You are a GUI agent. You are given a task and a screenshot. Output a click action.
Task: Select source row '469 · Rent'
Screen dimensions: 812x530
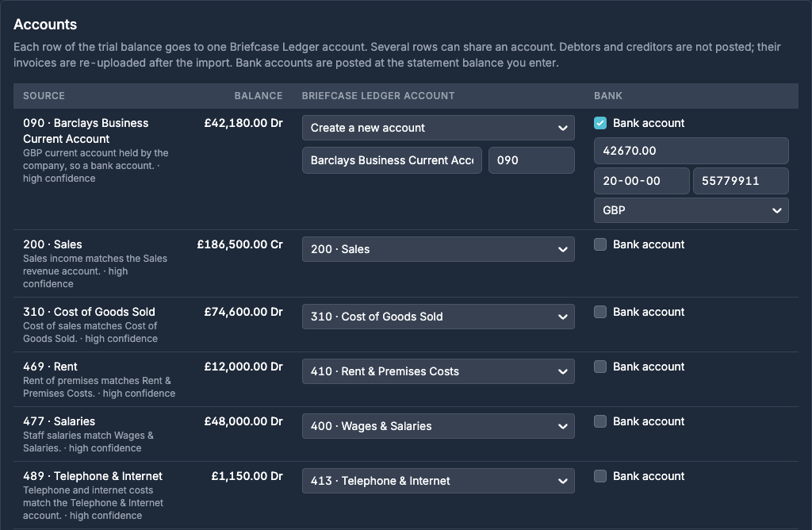50,367
